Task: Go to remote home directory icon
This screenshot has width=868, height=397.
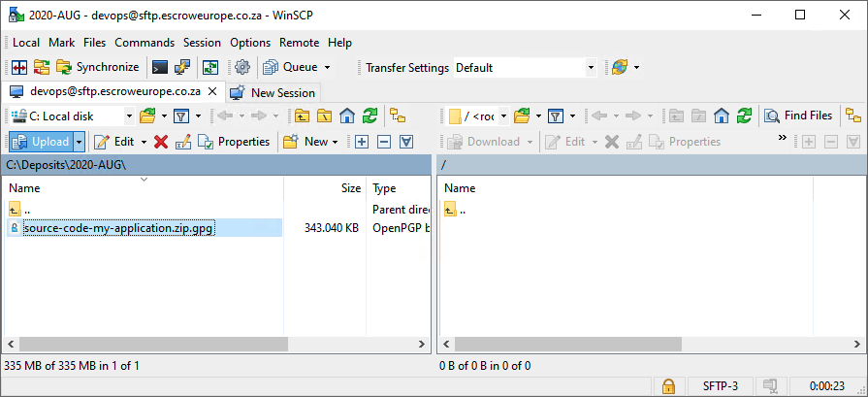Action: (722, 116)
